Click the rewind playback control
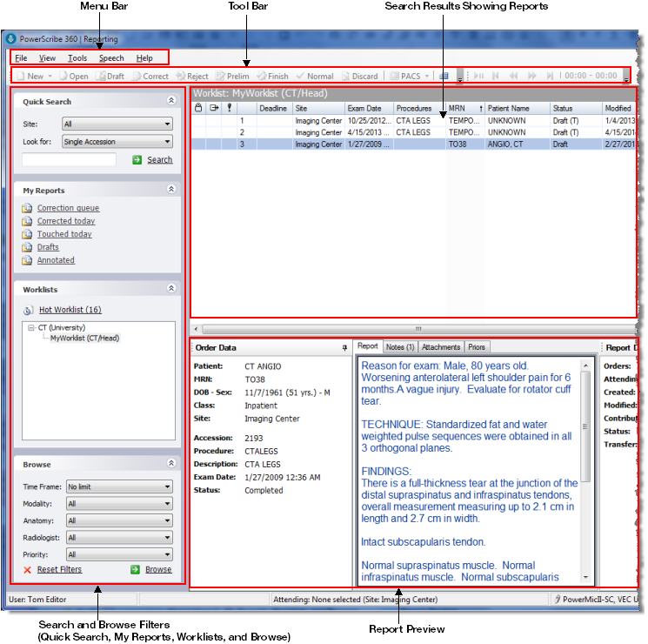Screen dimensions: 648x644 point(513,76)
